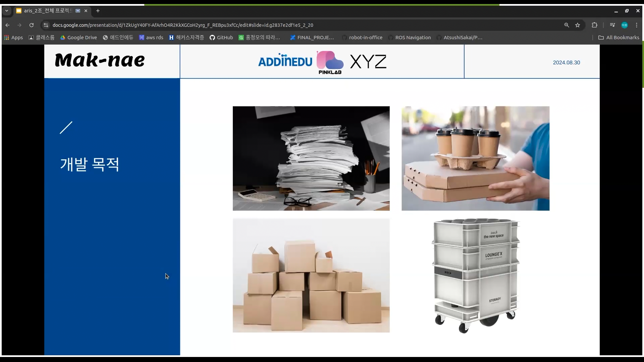Click the browser back arrow
644x362 pixels.
coord(7,25)
